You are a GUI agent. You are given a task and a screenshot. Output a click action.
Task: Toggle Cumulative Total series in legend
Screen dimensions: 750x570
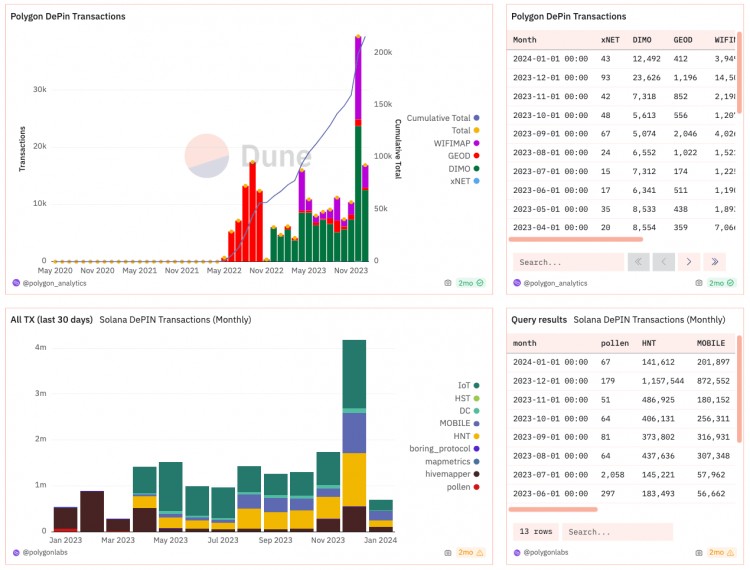(x=443, y=118)
